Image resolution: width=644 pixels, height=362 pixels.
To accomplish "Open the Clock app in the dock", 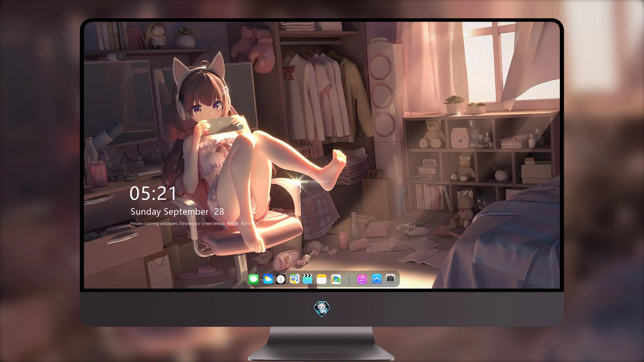I will [x=281, y=279].
